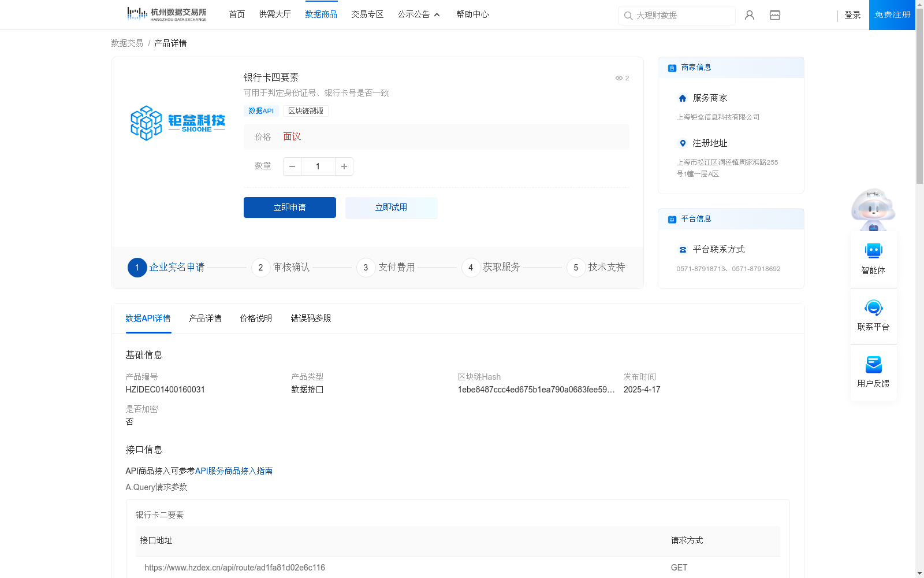This screenshot has height=578, width=924.
Task: Open the 联系平台 contact widget
Action: pos(873,316)
